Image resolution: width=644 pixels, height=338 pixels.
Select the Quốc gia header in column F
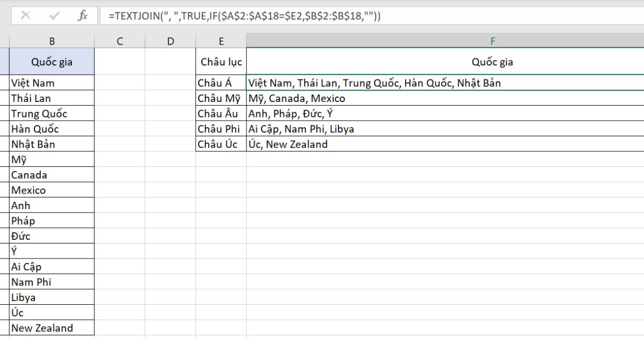click(493, 61)
